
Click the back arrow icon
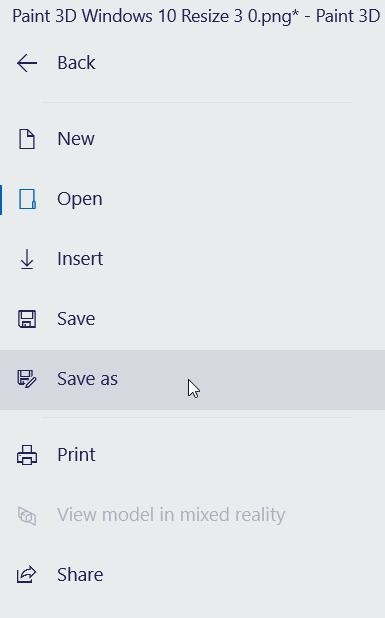pos(27,63)
